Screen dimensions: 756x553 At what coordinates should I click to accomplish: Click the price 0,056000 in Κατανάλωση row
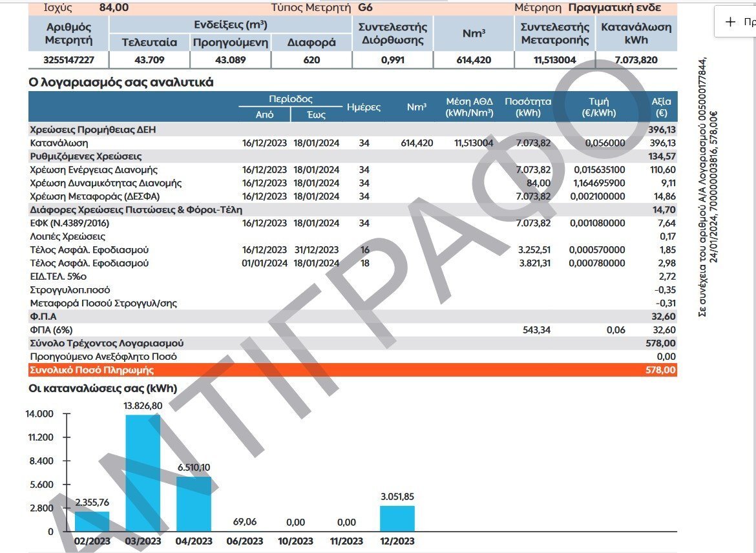tap(605, 143)
